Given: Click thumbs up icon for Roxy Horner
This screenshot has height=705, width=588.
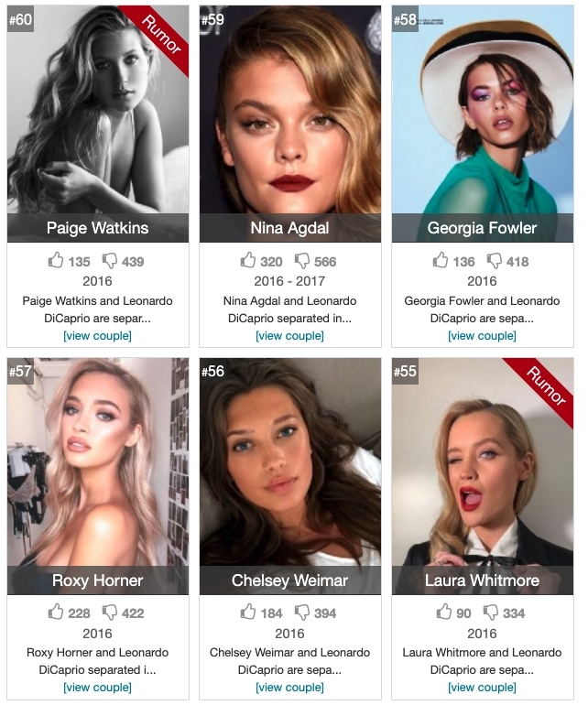Looking at the screenshot, I should pyautogui.click(x=56, y=612).
